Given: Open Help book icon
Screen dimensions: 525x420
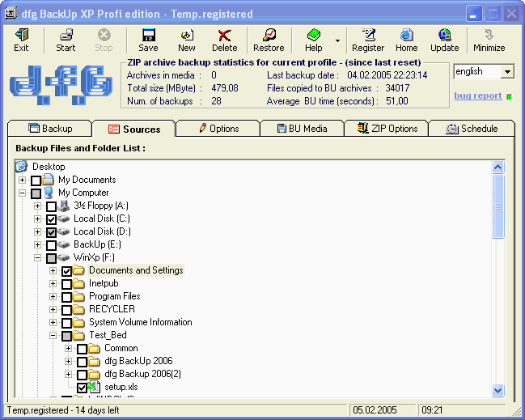Looking at the screenshot, I should [314, 35].
